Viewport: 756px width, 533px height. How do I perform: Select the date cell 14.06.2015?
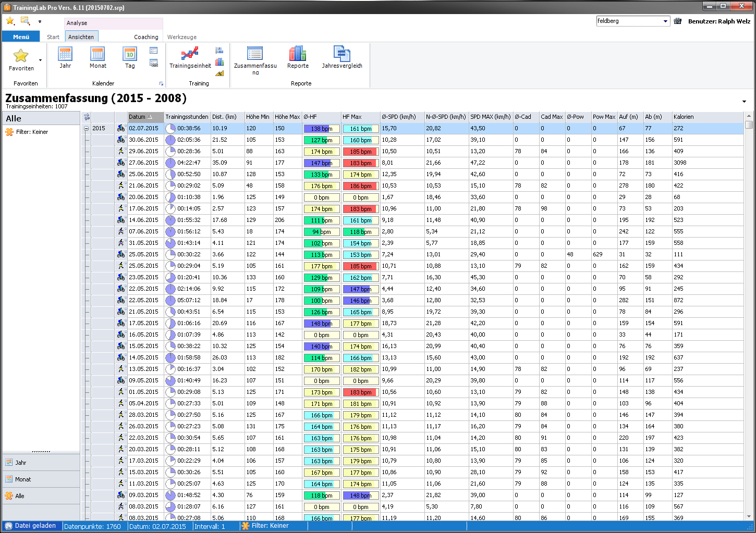click(145, 220)
